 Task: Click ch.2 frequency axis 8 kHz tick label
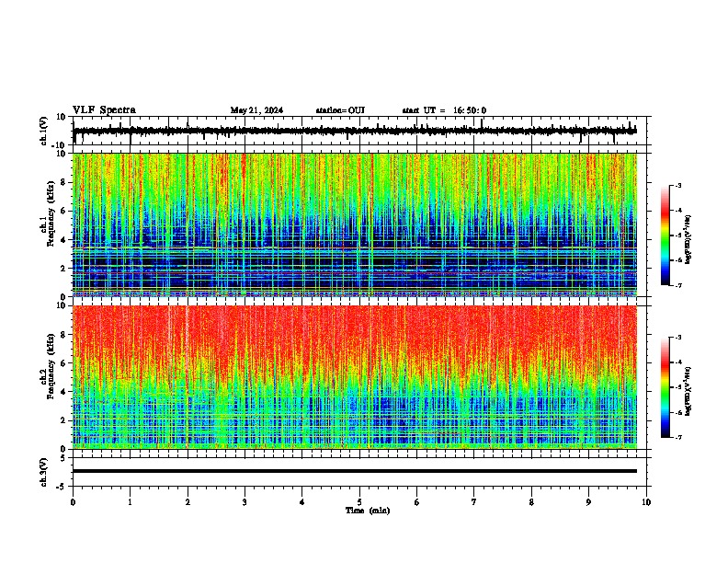pyautogui.click(x=63, y=335)
